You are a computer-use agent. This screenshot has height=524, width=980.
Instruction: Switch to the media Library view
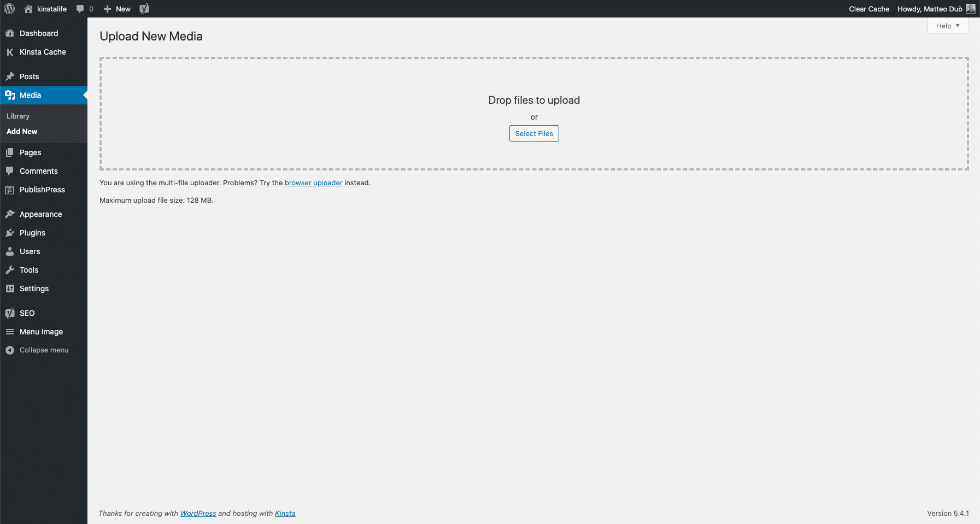[17, 116]
